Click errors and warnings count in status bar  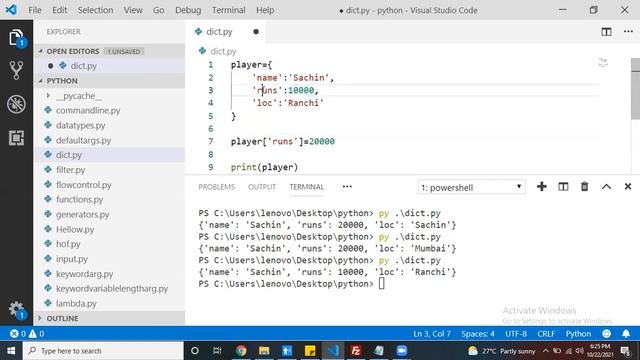(27, 334)
